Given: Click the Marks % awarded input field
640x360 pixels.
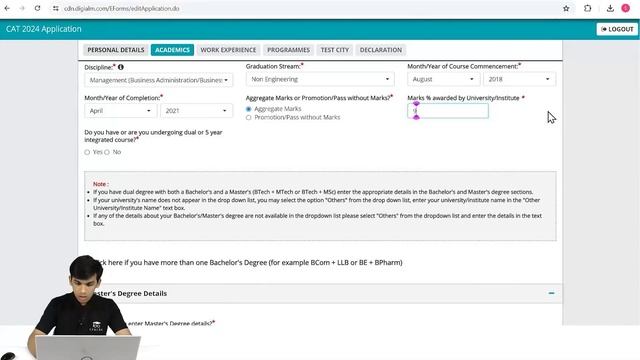Looking at the screenshot, I should (448, 111).
